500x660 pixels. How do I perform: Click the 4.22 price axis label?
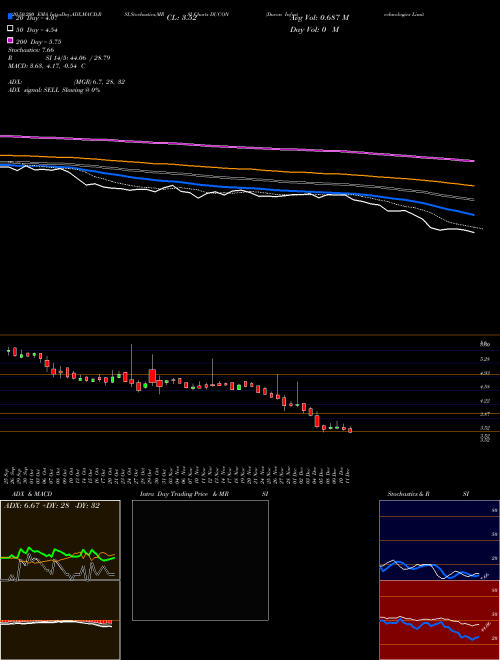click(x=485, y=401)
